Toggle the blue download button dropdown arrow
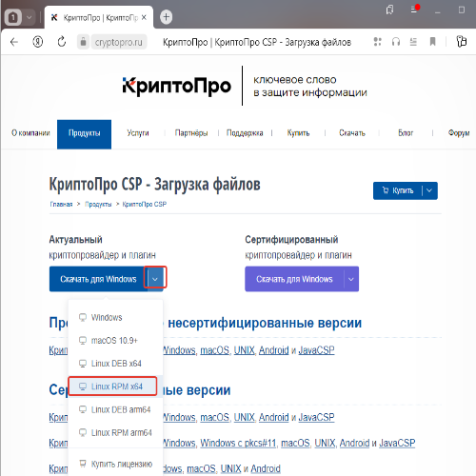Image resolution: width=476 pixels, height=476 pixels. (x=155, y=279)
